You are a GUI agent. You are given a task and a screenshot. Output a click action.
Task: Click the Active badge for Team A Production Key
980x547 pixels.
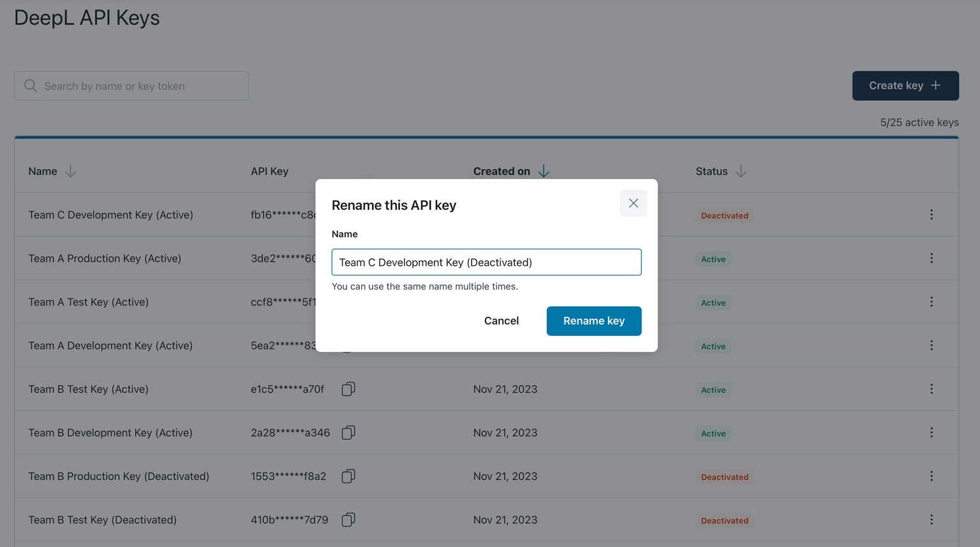click(x=713, y=259)
